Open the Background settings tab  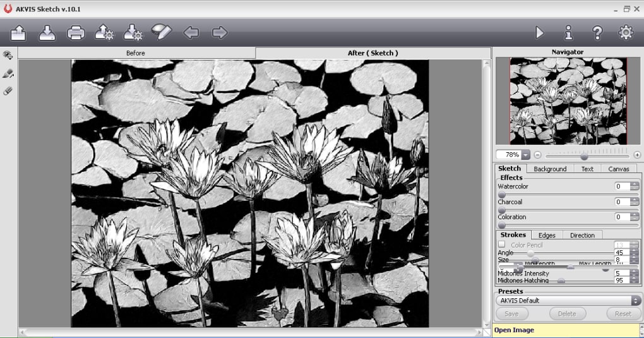click(550, 169)
